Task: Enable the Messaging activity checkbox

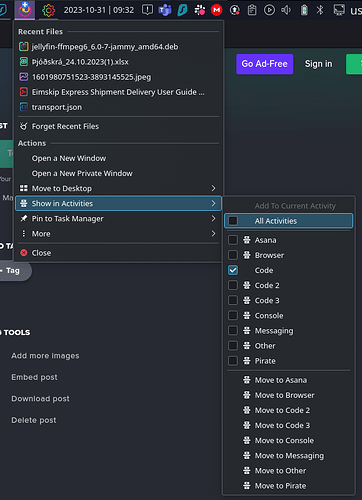Action: [233, 330]
